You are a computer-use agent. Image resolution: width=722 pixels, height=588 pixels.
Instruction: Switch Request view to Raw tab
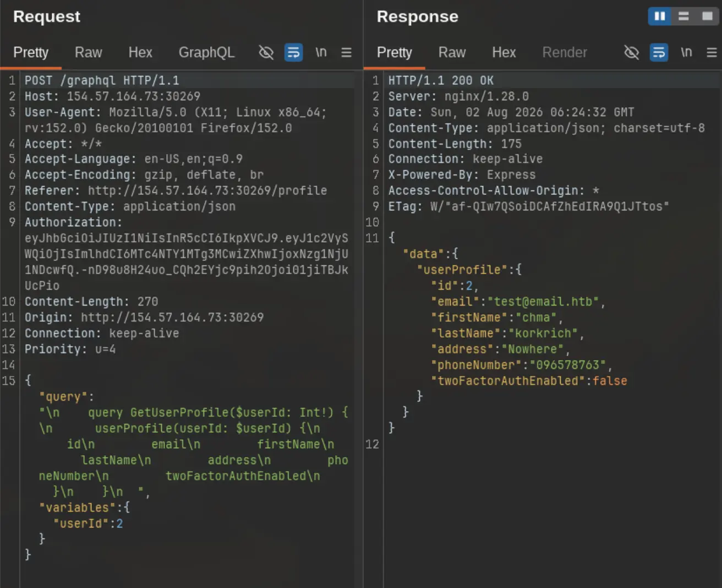point(89,52)
